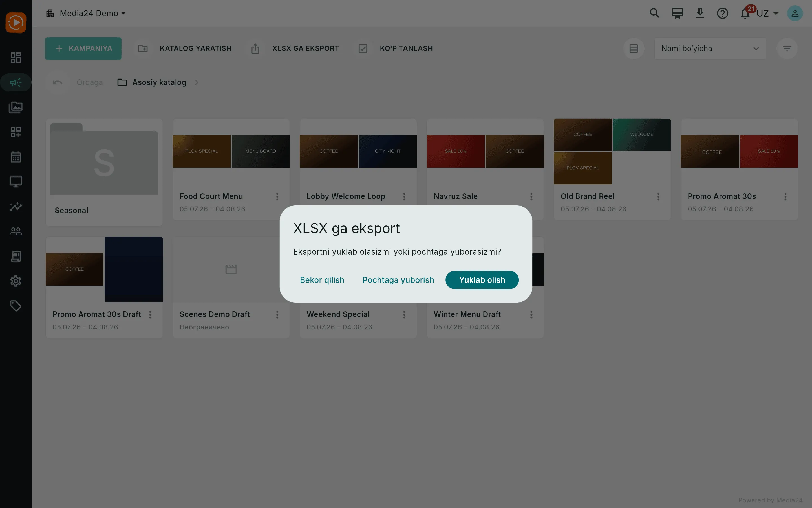Open options menu for Winter Menu Draft
Image resolution: width=812 pixels, height=508 pixels.
[x=531, y=314]
